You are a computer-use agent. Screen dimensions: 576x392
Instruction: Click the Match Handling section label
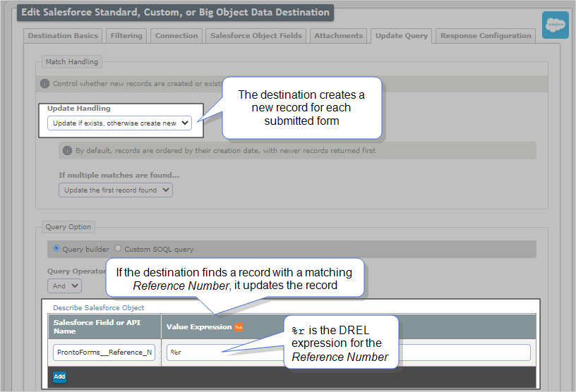point(71,61)
